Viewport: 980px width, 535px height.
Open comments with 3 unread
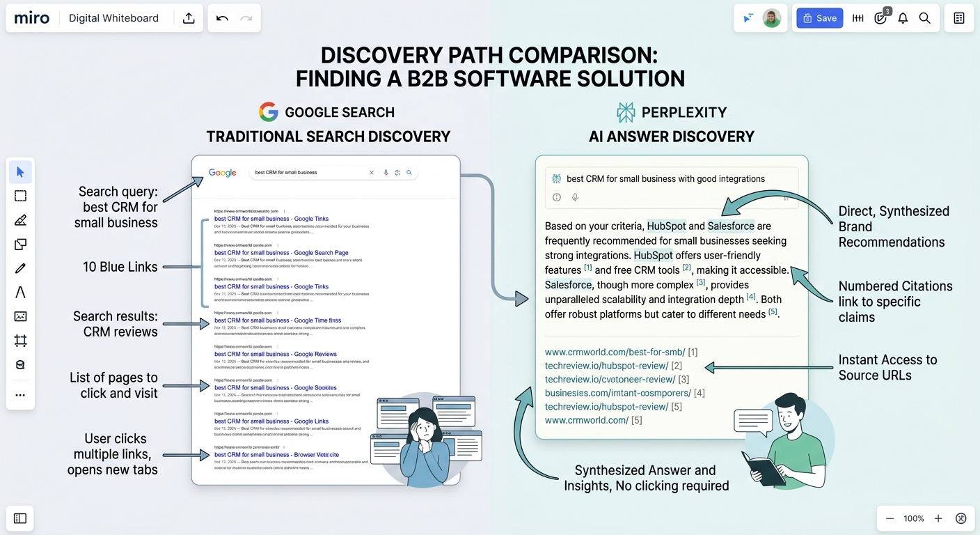pyautogui.click(x=880, y=18)
